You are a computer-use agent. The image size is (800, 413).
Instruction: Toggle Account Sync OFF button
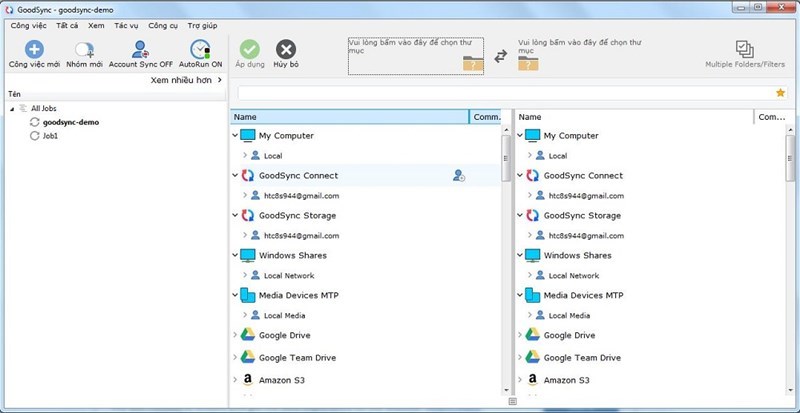pyautogui.click(x=140, y=54)
